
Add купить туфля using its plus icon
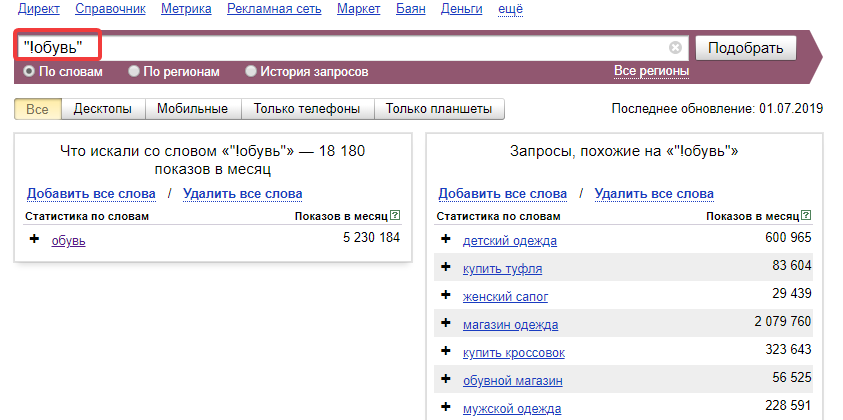pyautogui.click(x=446, y=267)
